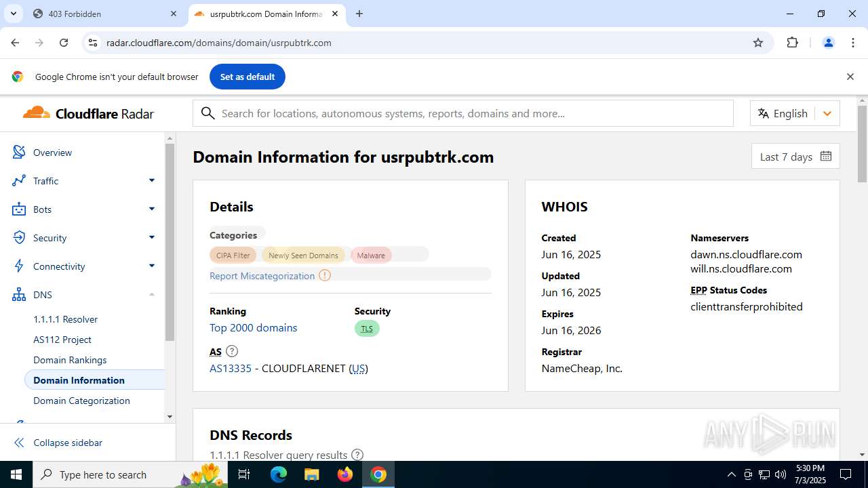Close the 403 Forbidden tab

coord(174,14)
